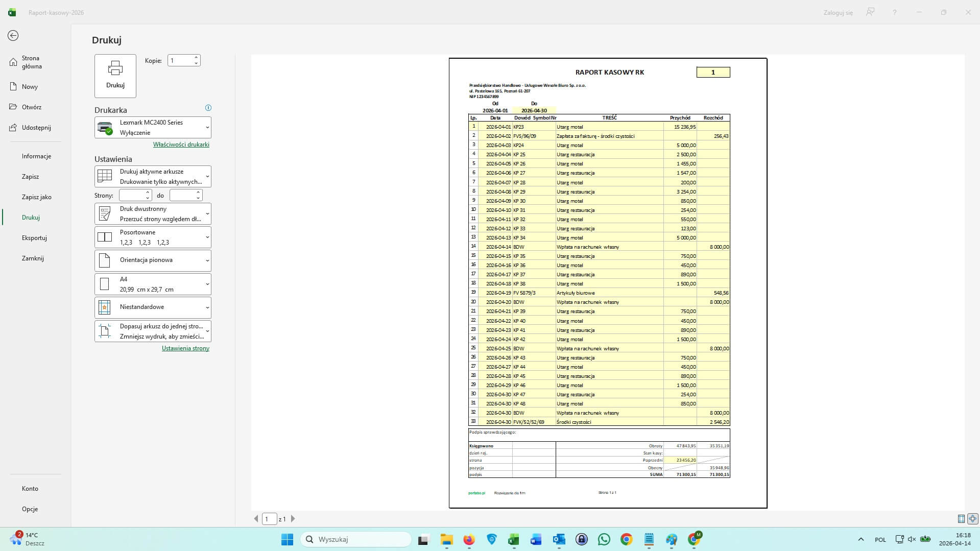Open Dopasuj arkusz do jednej strony dropdown
The height and width of the screenshot is (551, 980).
pos(153,331)
